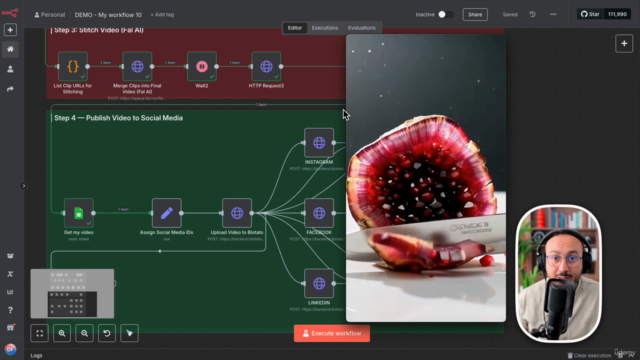The image size is (640, 360).
Task: Click the Execute workflow button
Action: [x=332, y=333]
